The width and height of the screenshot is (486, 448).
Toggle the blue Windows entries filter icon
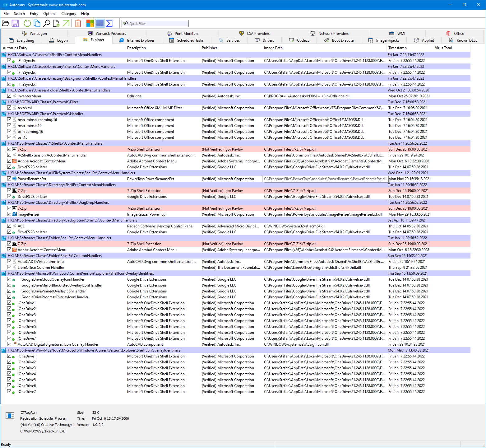(x=100, y=23)
